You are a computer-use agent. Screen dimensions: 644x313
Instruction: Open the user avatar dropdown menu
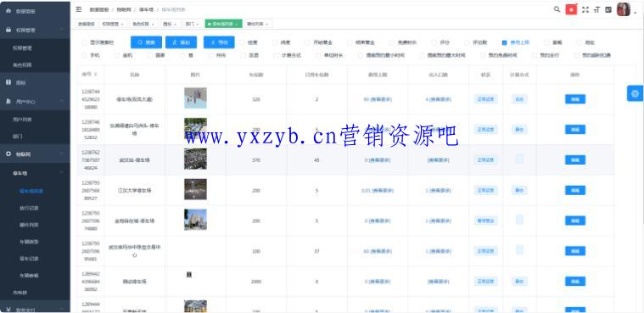click(x=623, y=9)
